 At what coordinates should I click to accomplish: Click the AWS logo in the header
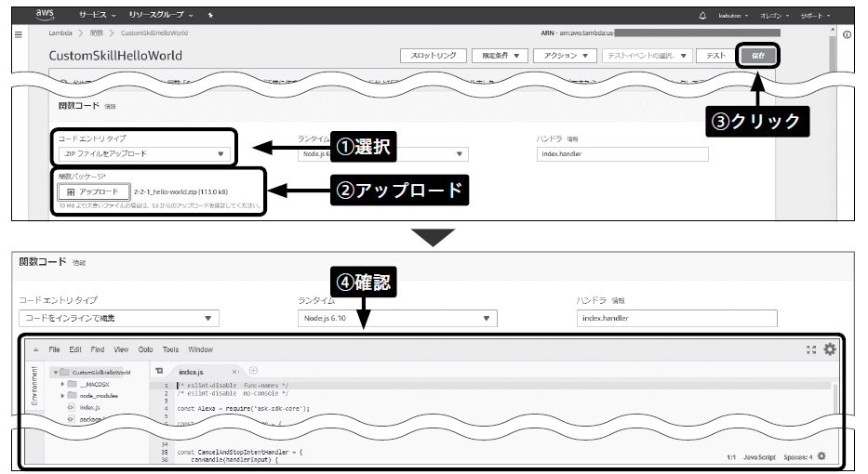coord(45,14)
